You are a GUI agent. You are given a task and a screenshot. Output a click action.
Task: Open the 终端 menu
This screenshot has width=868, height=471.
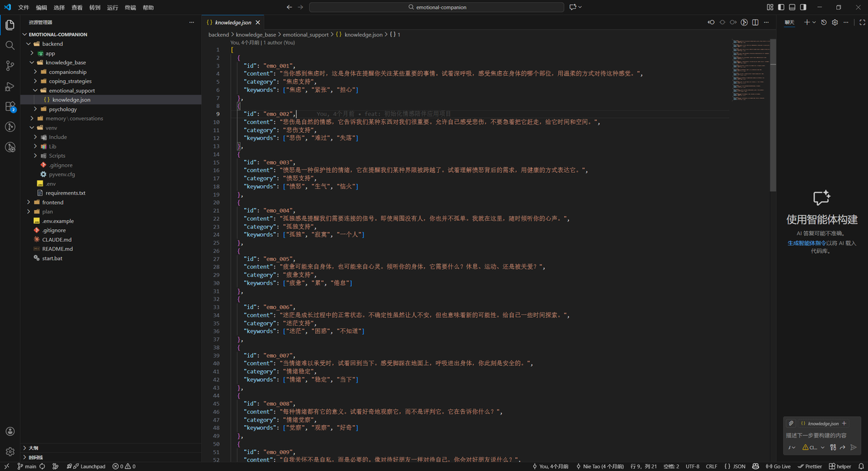coord(130,7)
